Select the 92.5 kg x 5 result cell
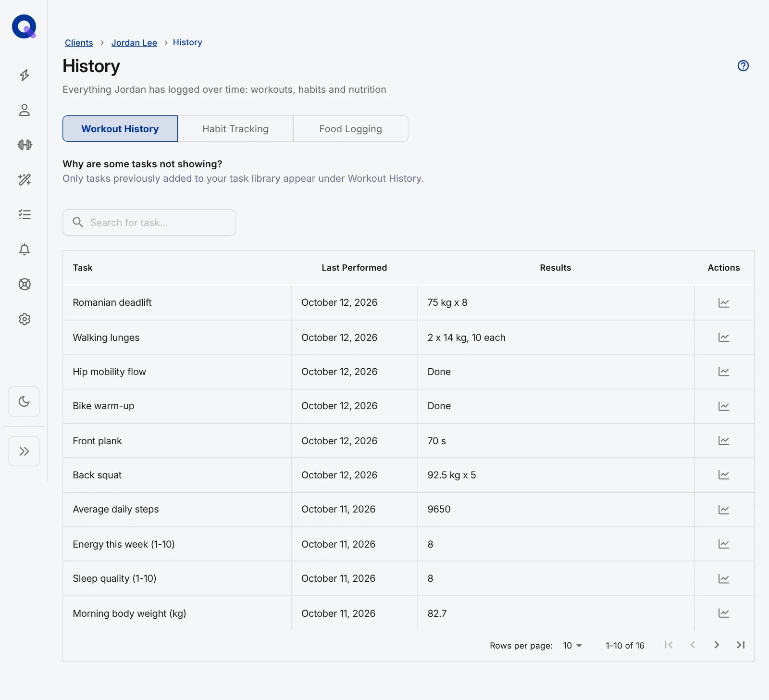The image size is (769, 700). (x=556, y=475)
